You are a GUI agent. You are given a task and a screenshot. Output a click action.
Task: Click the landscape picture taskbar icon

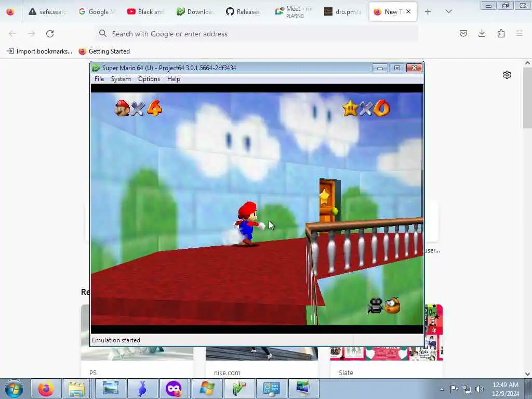[x=110, y=389]
